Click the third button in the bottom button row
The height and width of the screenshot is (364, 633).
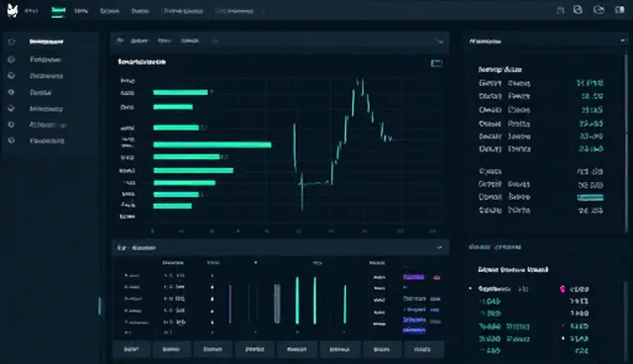[x=214, y=349]
